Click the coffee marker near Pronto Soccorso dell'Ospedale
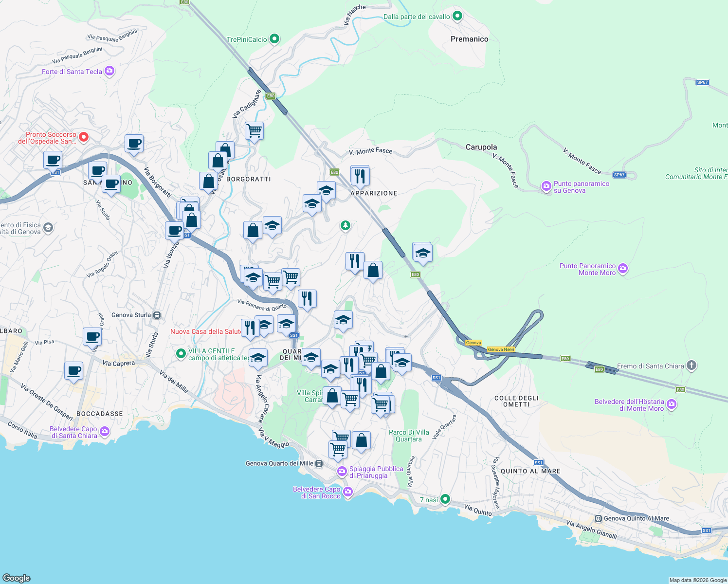Screen dimensions: 728x584 click(53, 160)
